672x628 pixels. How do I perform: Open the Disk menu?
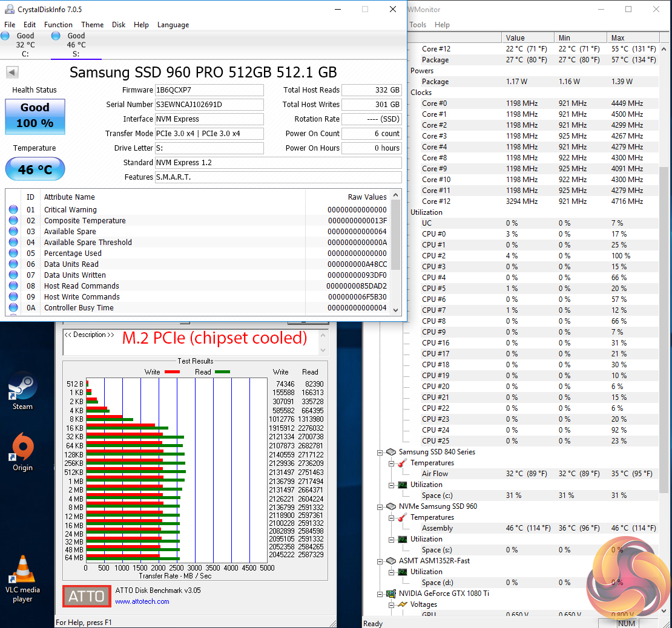(x=119, y=25)
